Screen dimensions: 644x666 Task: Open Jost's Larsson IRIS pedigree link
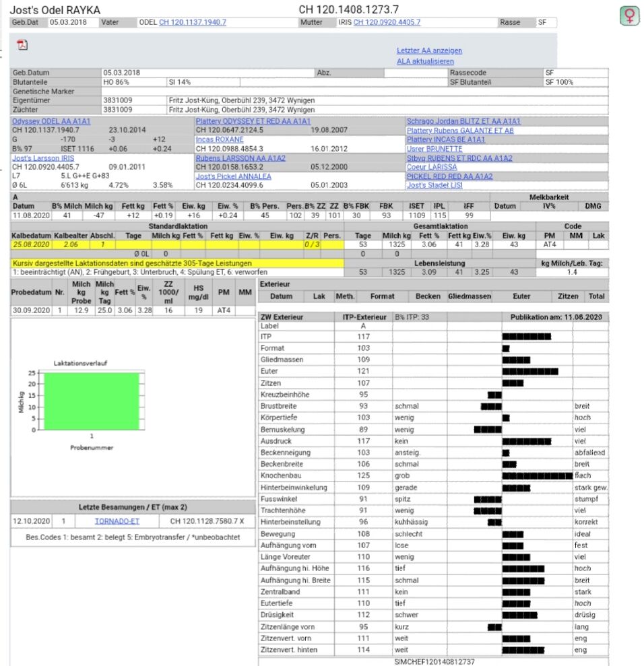(43, 158)
